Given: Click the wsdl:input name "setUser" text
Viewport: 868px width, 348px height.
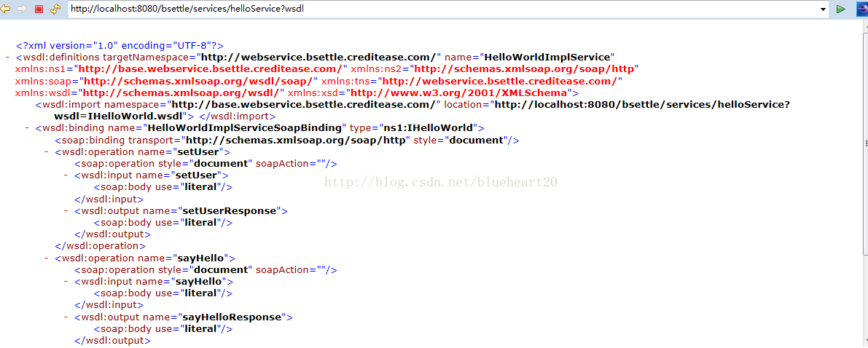Looking at the screenshot, I should pos(198,175).
